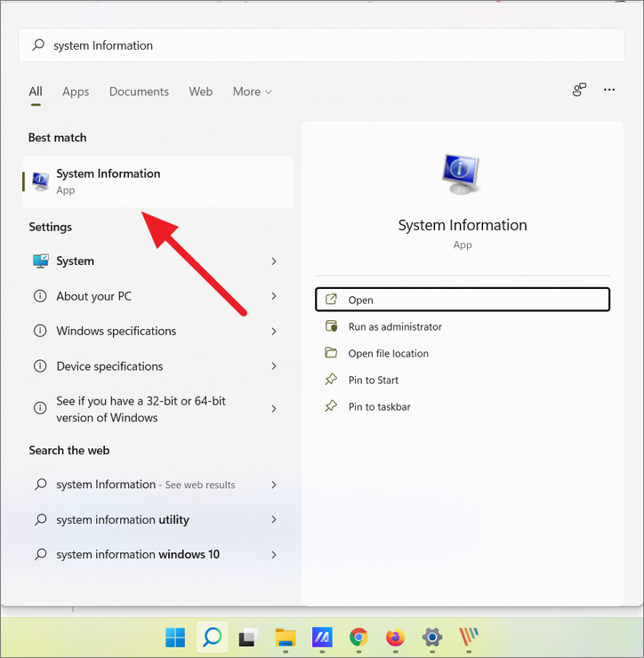
Task: Switch to the Web tab
Action: click(x=201, y=92)
